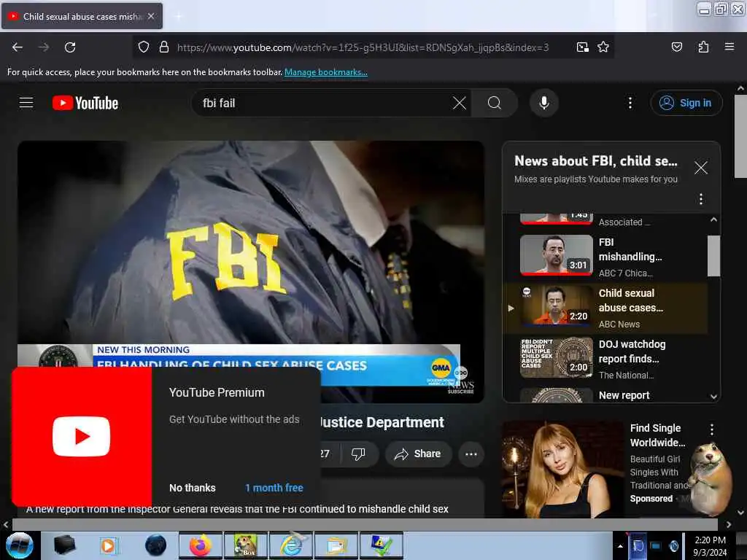Click the ABC News subscribe watermark

click(x=461, y=381)
